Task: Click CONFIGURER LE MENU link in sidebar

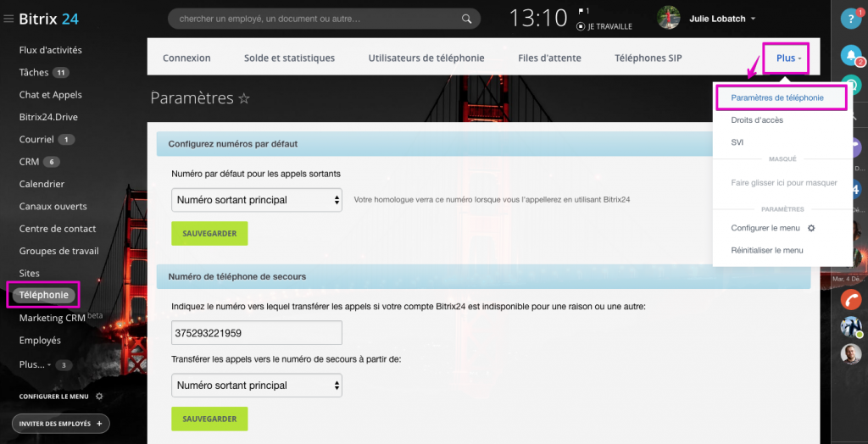Action: tap(53, 397)
